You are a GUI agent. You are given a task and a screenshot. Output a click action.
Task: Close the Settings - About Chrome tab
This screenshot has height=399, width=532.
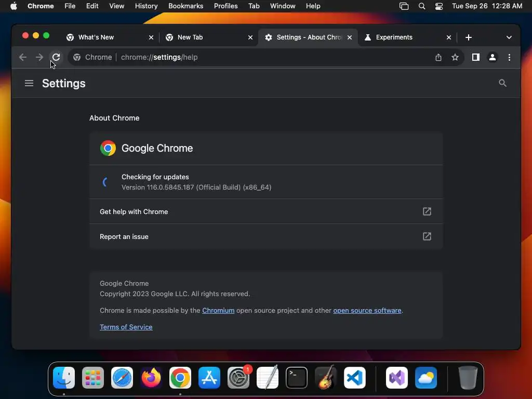350,37
